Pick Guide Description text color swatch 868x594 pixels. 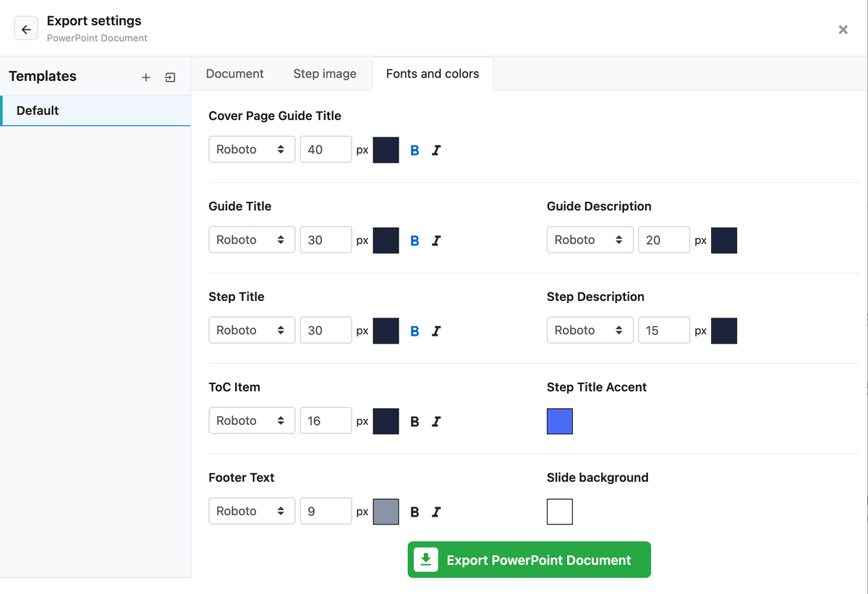pyautogui.click(x=724, y=240)
